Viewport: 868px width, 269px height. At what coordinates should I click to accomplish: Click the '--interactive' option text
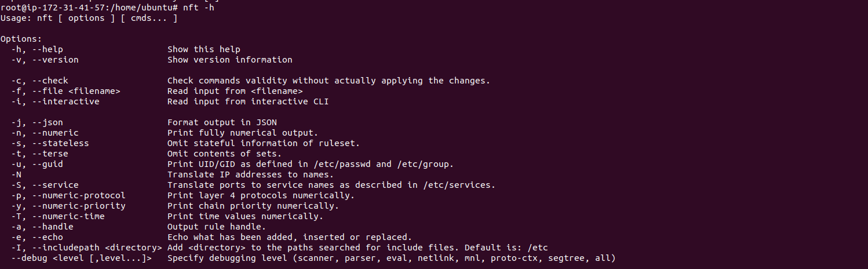65,101
